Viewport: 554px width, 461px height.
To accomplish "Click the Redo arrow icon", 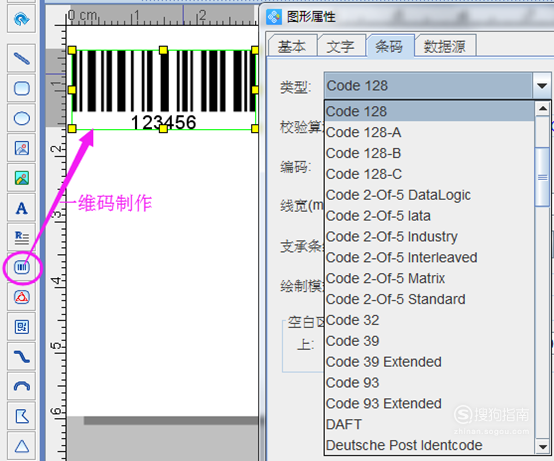I will point(22,19).
